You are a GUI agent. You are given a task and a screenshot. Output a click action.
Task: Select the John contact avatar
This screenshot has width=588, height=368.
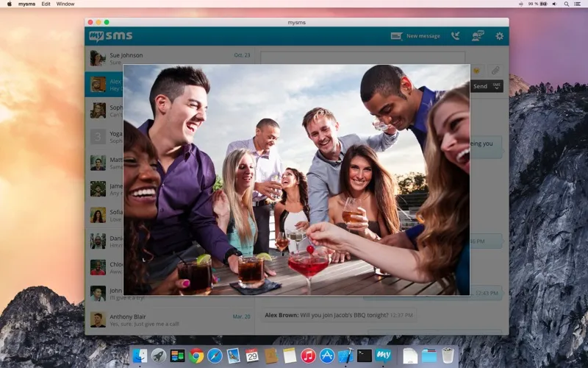pos(98,294)
